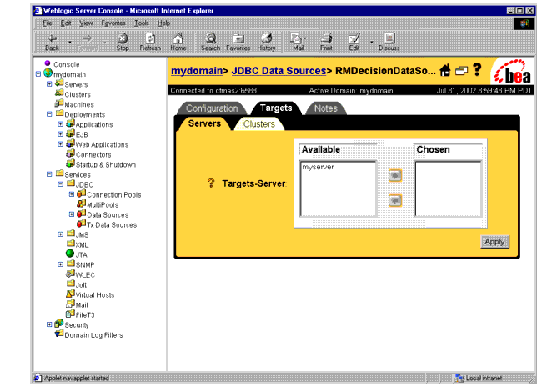542x392 pixels.
Task: Expand the EJB tree node
Action: [x=61, y=134]
